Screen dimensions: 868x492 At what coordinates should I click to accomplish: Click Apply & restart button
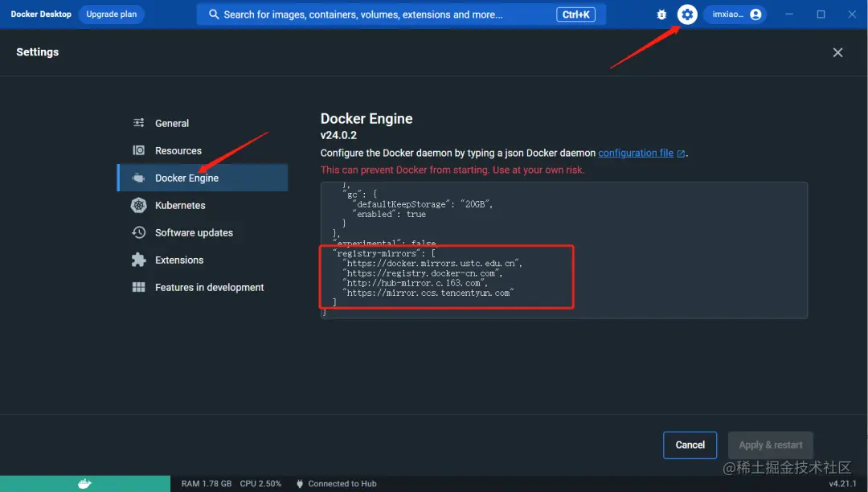coord(771,445)
